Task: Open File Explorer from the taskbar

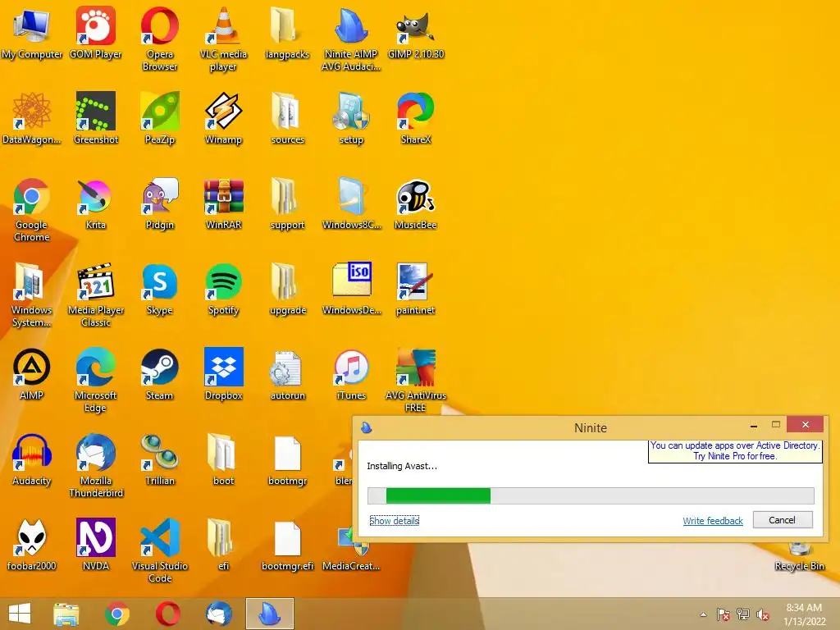Action: [x=66, y=614]
